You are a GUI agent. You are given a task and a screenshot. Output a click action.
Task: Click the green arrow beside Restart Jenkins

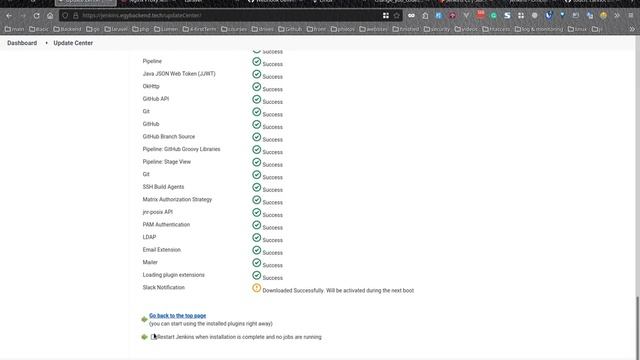144,337
